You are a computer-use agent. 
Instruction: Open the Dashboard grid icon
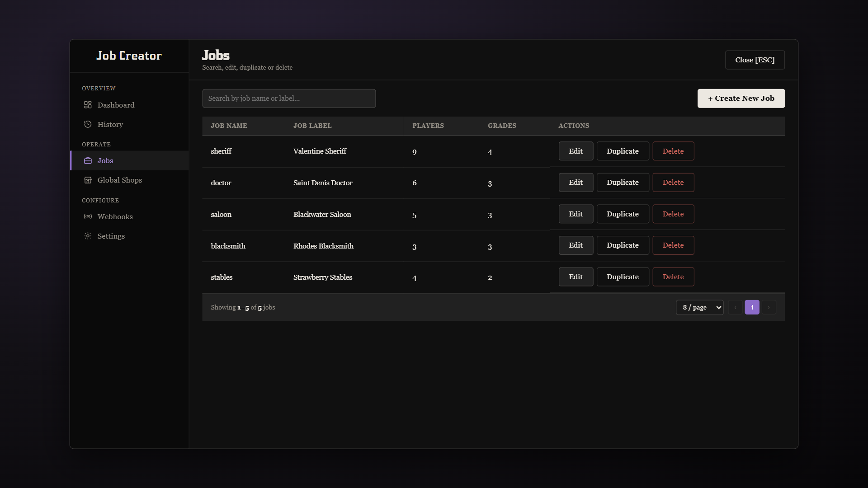88,105
